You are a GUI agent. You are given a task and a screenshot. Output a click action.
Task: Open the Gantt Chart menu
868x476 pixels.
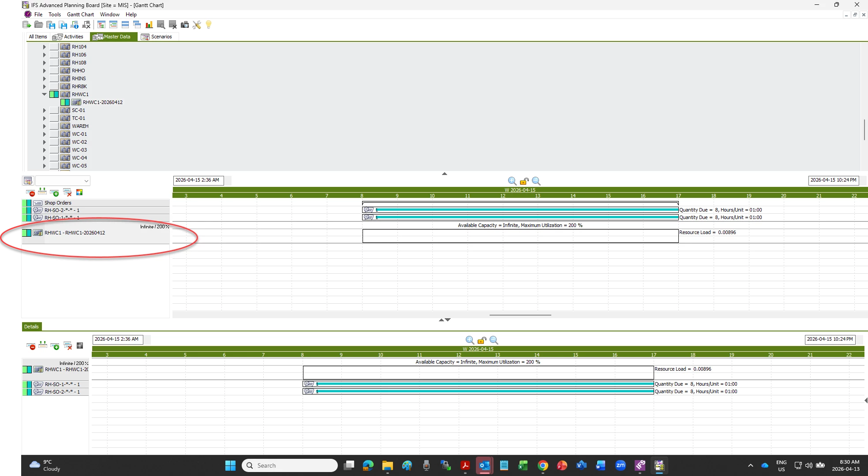[x=80, y=15]
